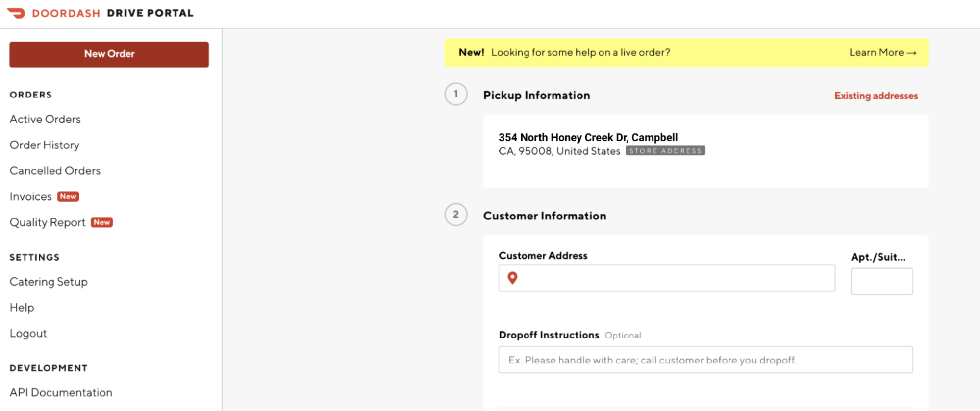Click the New badge beside Quality Report
980x411 pixels.
coord(102,222)
